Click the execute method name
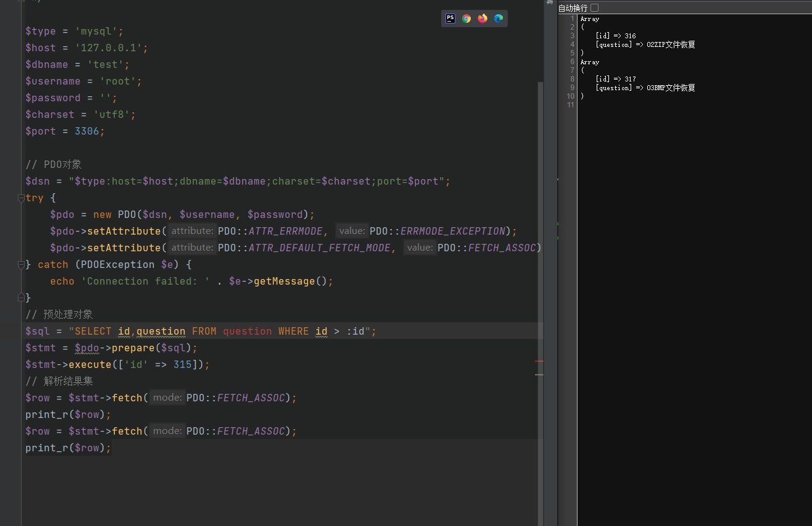Image resolution: width=812 pixels, height=526 pixels. click(x=90, y=364)
